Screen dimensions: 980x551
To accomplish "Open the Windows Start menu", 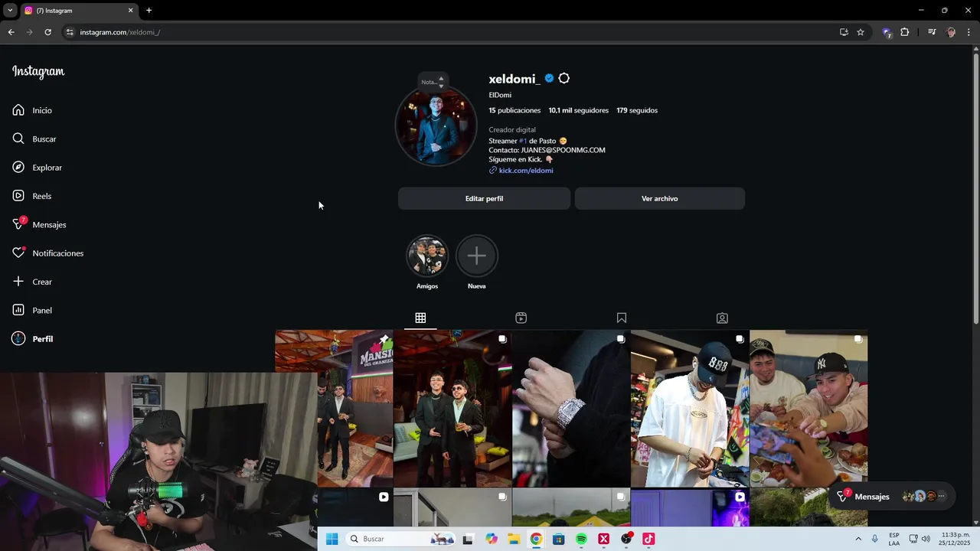I will click(x=332, y=539).
